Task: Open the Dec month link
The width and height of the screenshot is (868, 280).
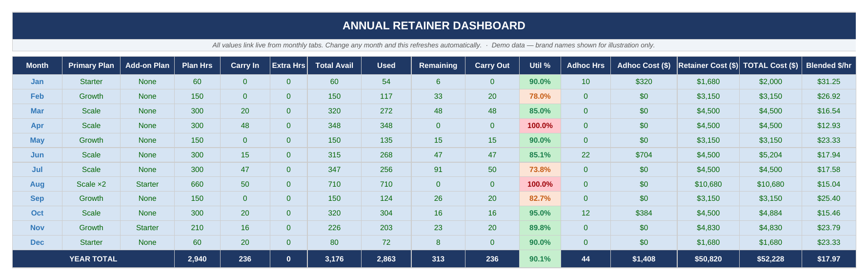Action: 37,242
